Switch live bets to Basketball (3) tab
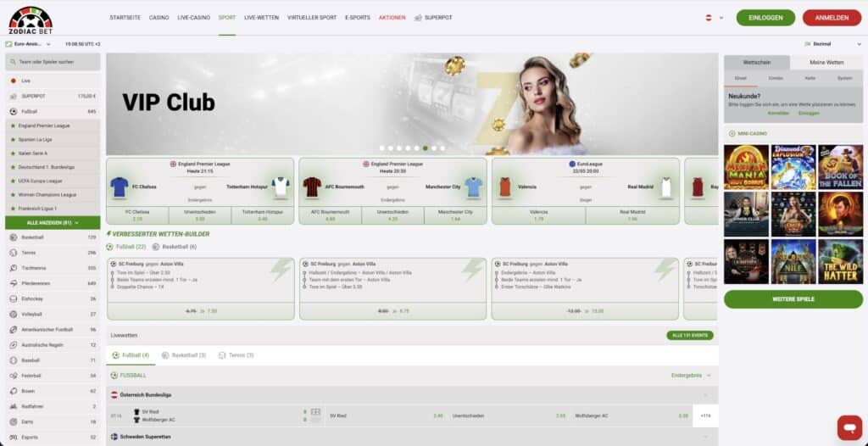This screenshot has width=868, height=446. click(184, 355)
